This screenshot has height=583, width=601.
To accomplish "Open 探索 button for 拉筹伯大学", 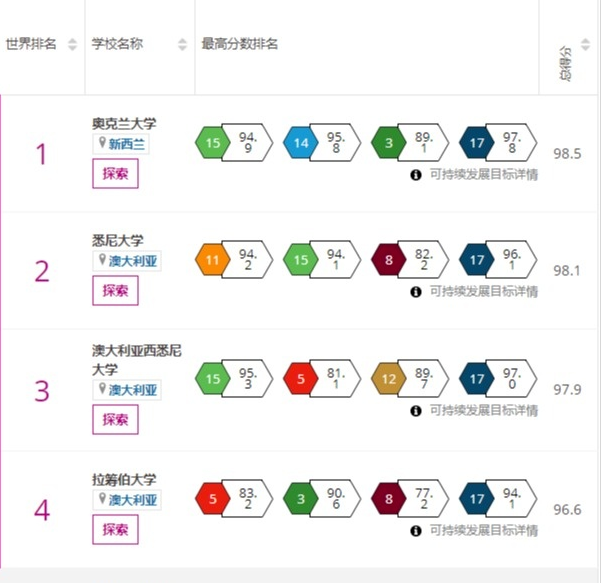I will tap(115, 530).
